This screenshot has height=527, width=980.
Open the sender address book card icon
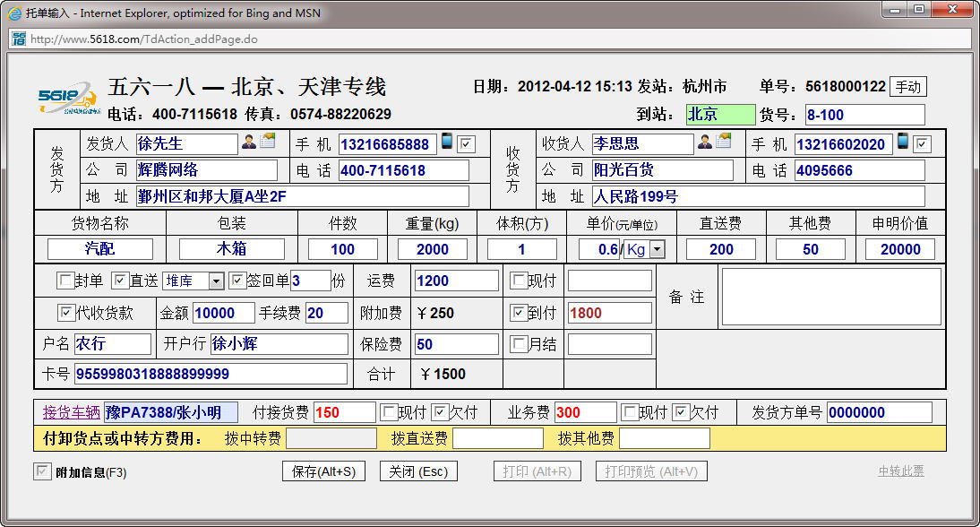(x=268, y=142)
